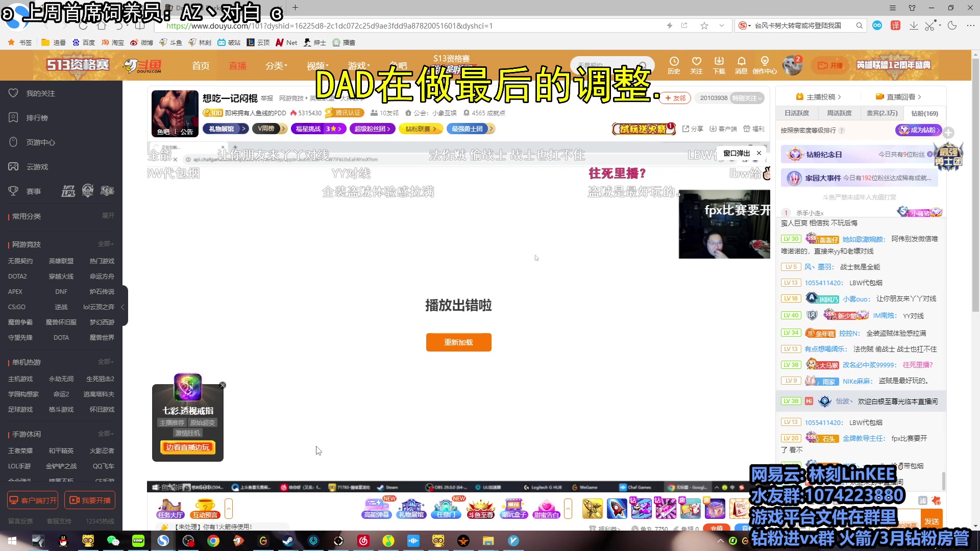Open Steam from Windows taskbar
This screenshot has height=551, width=980.
click(288, 541)
